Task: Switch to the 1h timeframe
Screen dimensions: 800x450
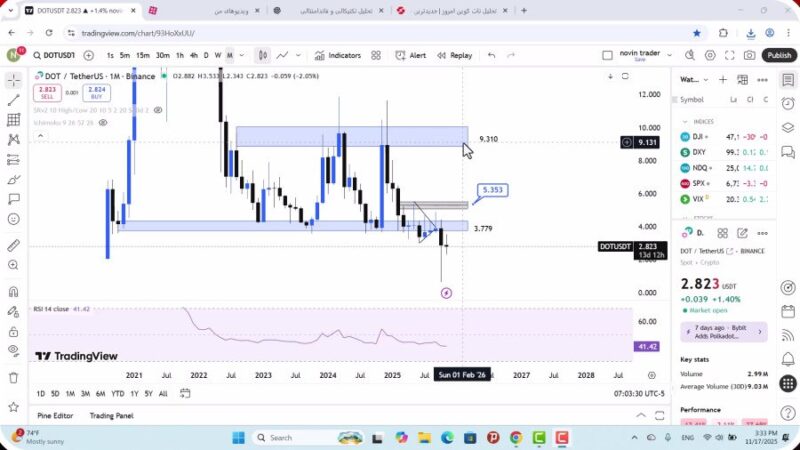Action: [x=180, y=56]
